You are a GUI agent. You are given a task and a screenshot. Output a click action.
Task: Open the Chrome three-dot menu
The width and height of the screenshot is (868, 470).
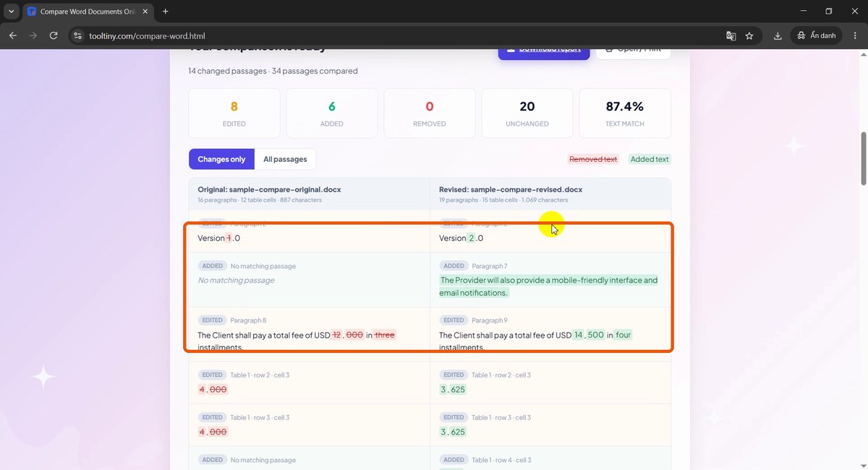coord(856,35)
